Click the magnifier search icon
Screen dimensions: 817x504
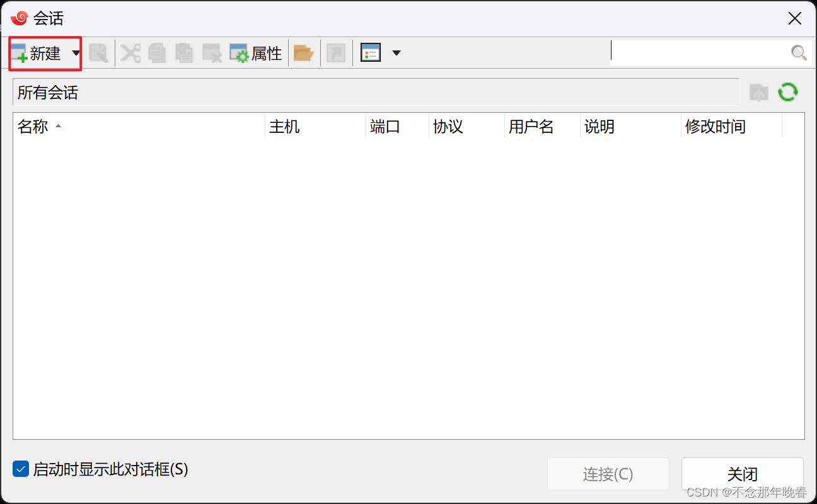pyautogui.click(x=799, y=53)
